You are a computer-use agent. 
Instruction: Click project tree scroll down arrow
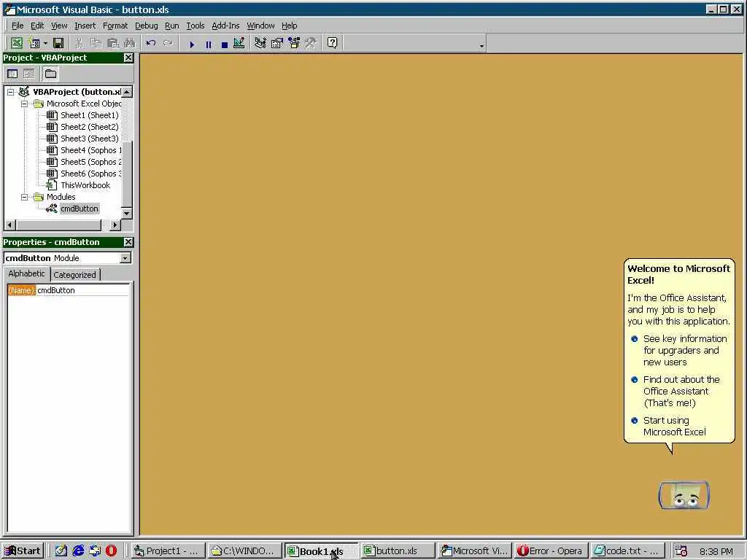127,213
